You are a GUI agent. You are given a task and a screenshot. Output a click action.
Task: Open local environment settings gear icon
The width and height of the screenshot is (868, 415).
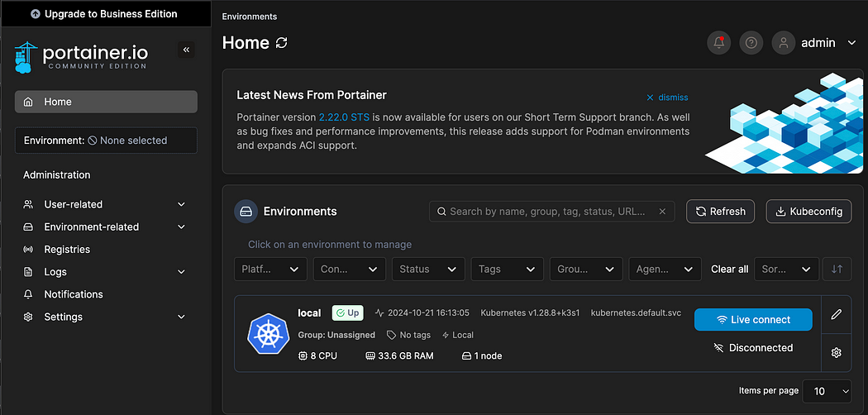click(837, 352)
